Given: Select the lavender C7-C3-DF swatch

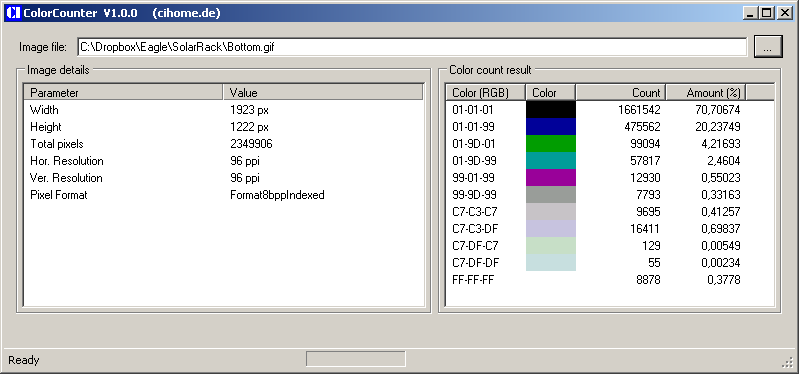Looking at the screenshot, I should pos(551,228).
